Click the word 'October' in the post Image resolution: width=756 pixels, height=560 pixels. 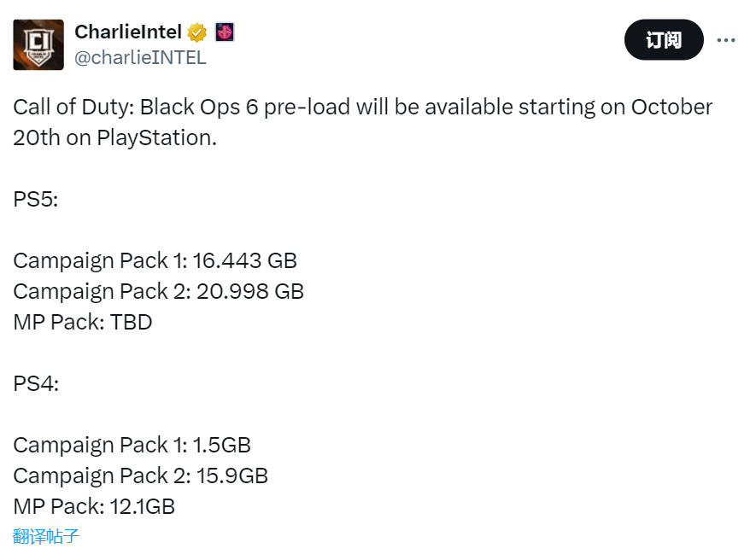click(671, 107)
